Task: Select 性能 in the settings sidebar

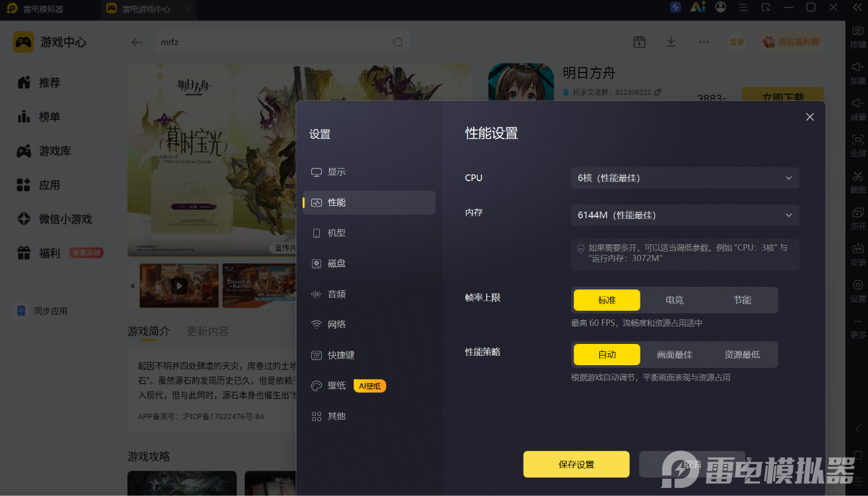Action: pyautogui.click(x=368, y=203)
